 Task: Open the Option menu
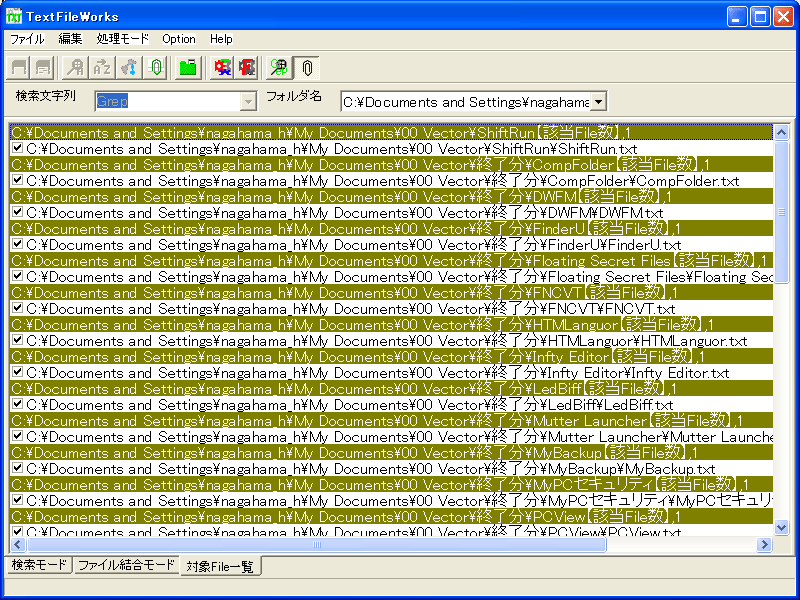[179, 39]
